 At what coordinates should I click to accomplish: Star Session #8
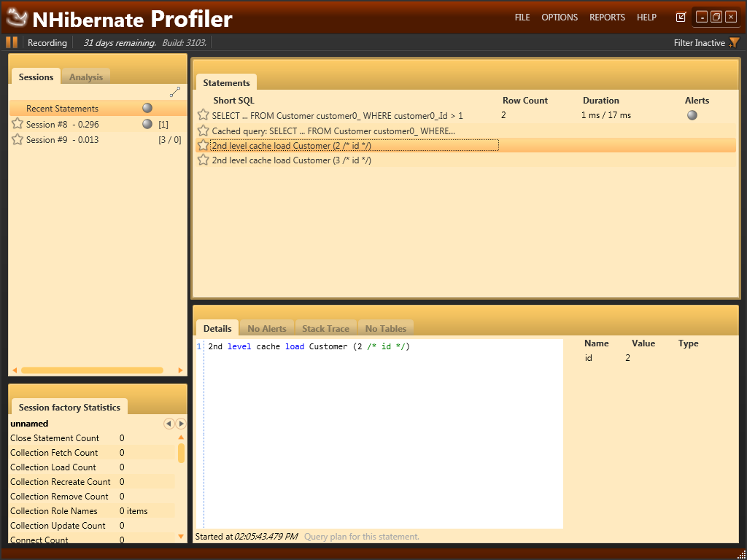coord(18,124)
